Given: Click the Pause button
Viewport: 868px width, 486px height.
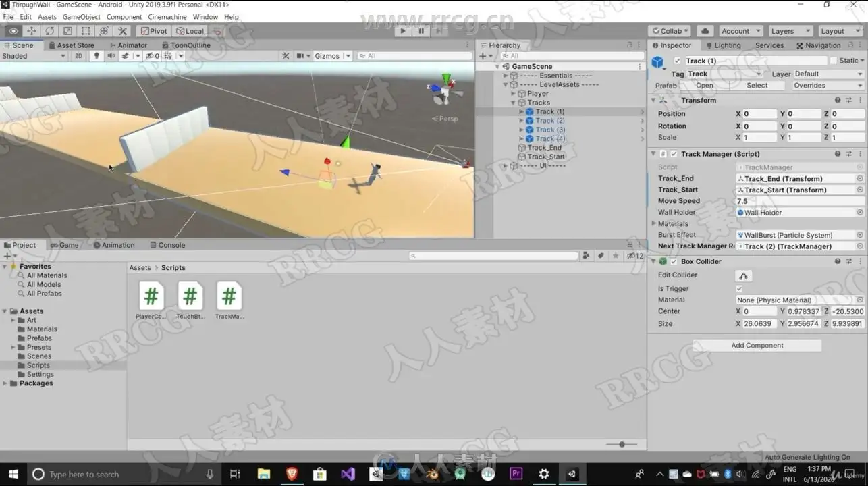Looking at the screenshot, I should tap(421, 31).
